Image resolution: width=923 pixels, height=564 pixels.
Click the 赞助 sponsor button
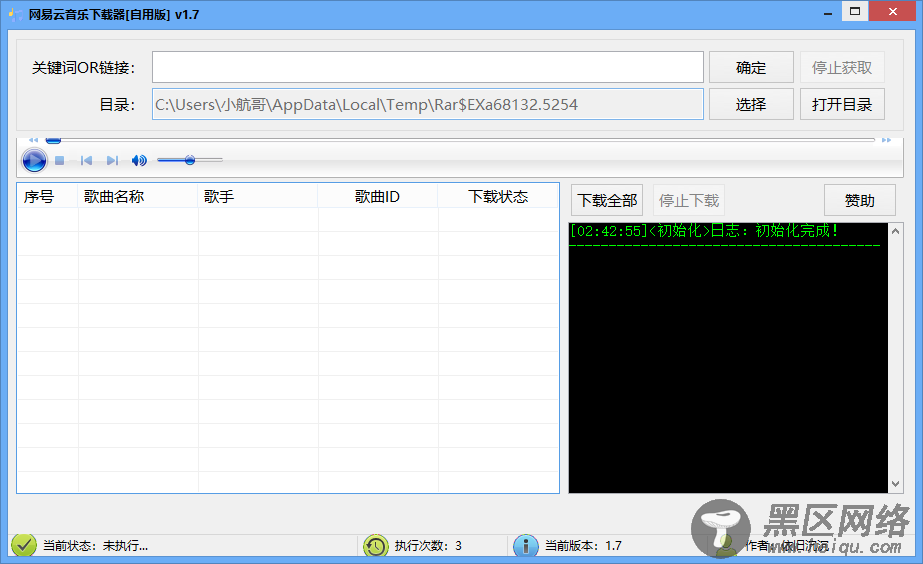coord(859,200)
